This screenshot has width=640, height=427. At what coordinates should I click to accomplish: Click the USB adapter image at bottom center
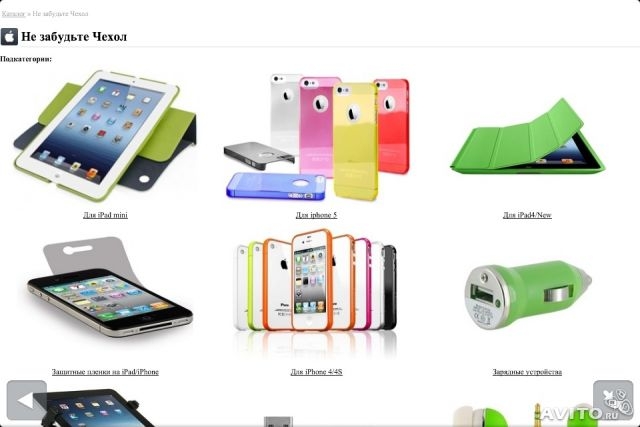(x=278, y=421)
